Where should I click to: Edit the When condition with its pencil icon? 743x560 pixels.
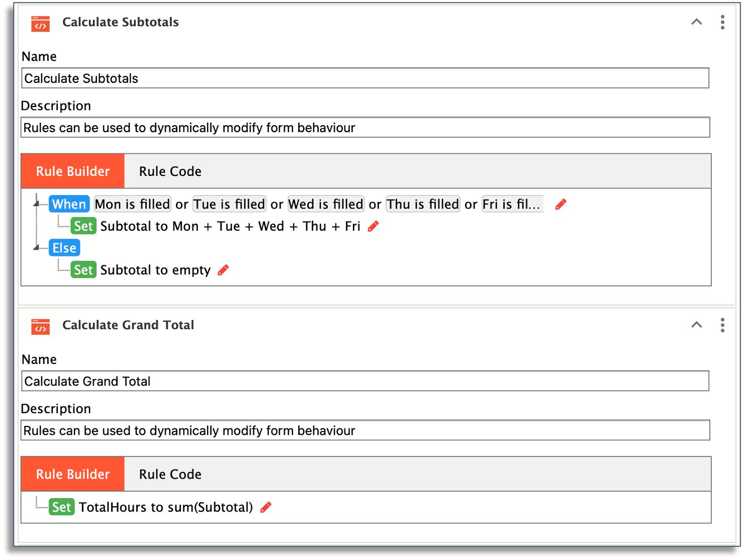(x=561, y=205)
